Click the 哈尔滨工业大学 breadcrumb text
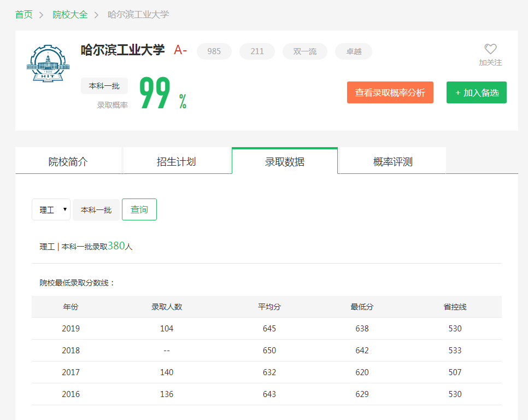The width and height of the screenshot is (528, 420). click(x=138, y=14)
